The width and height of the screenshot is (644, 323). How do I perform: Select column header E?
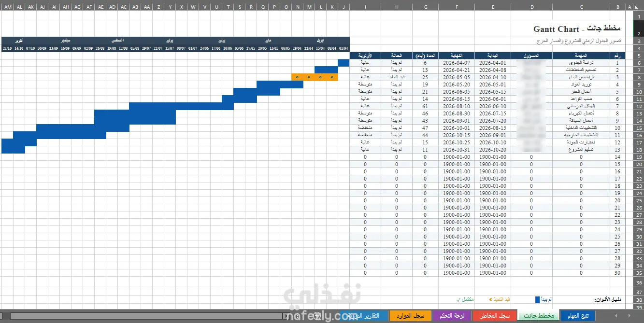click(x=493, y=7)
